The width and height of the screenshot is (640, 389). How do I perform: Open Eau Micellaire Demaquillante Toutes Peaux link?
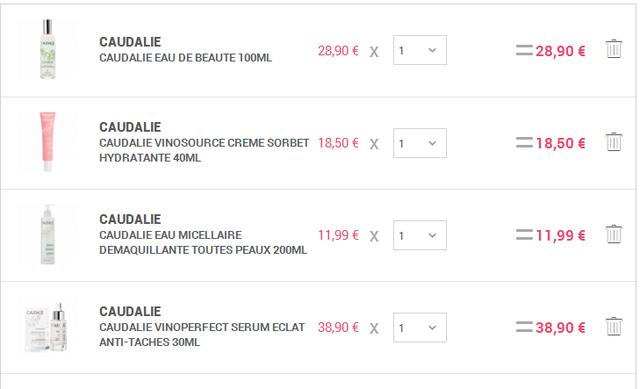(203, 242)
